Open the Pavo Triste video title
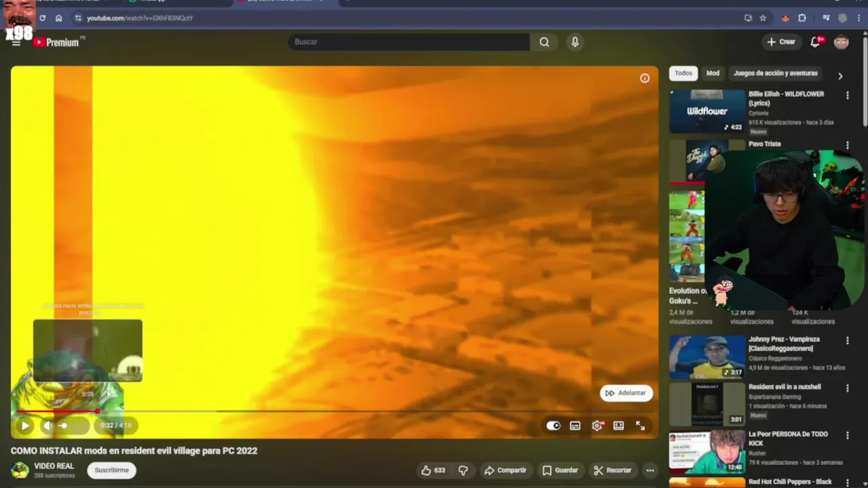Viewport: 868px width, 488px height. 764,144
